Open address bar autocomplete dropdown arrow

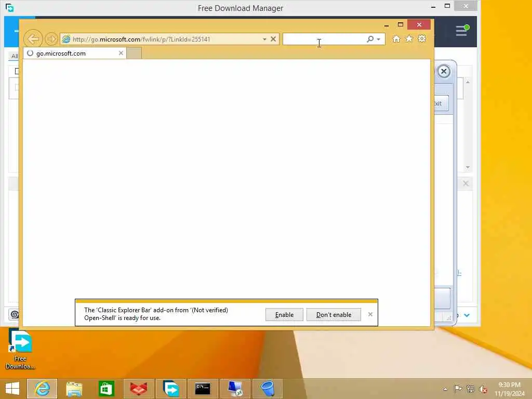pos(264,39)
